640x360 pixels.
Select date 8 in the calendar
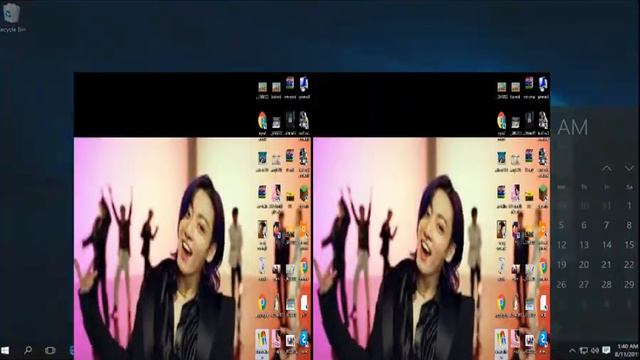[x=629, y=225]
